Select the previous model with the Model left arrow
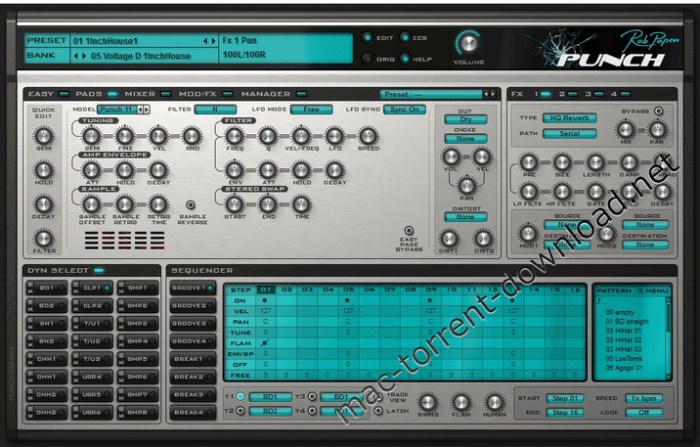Viewport: 700px width, 447px height. 140,109
